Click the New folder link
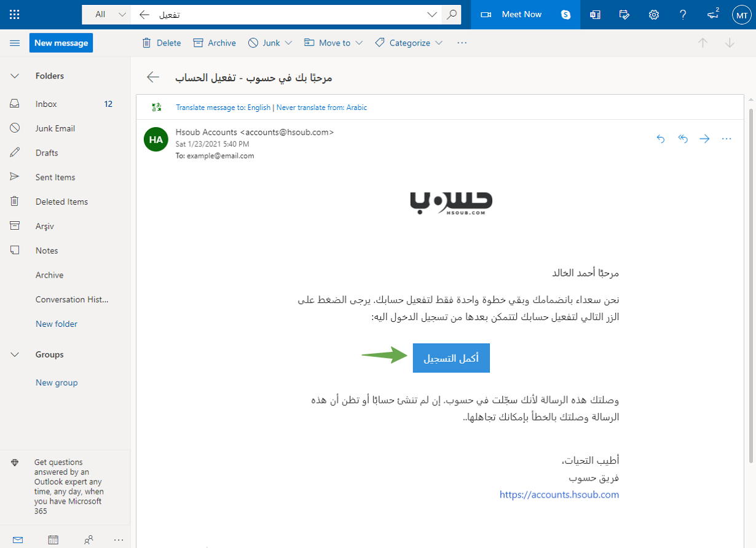The width and height of the screenshot is (756, 548). [x=57, y=324]
